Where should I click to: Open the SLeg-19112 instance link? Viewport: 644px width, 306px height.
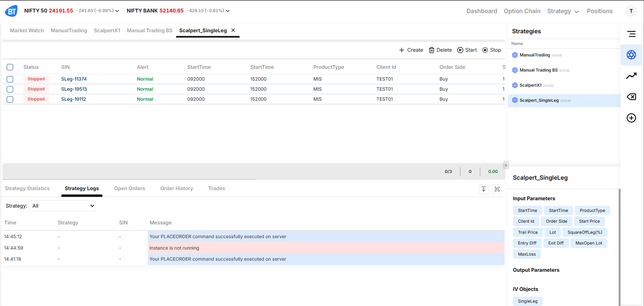[x=73, y=99]
